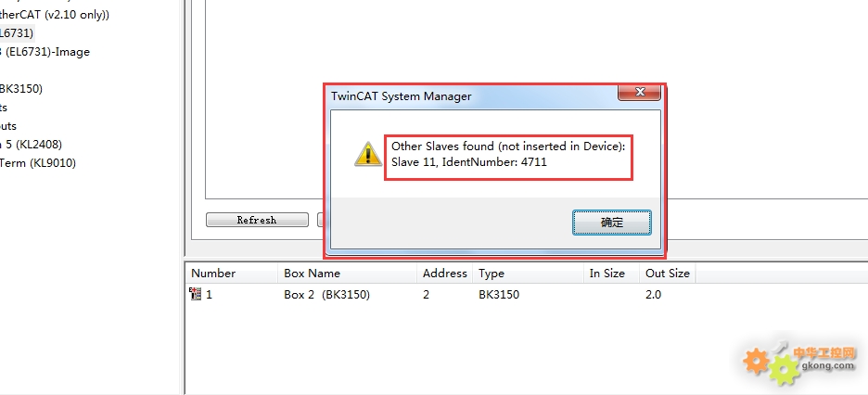Click the Address column header
Screen dimensions: 868x395
(x=444, y=274)
